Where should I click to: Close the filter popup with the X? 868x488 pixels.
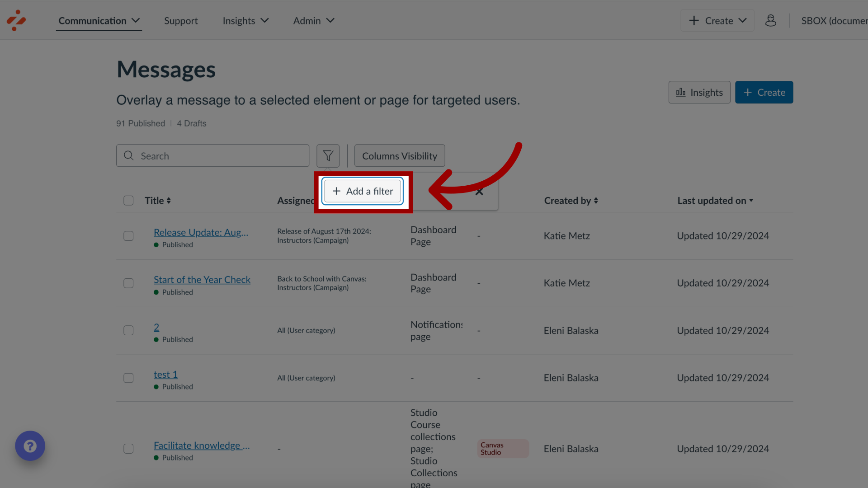[479, 192]
